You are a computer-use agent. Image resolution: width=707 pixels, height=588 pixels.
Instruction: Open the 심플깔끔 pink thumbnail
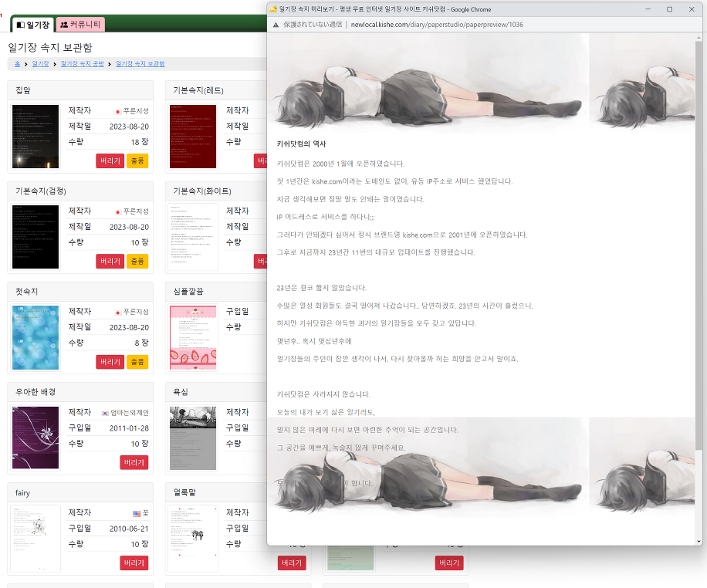193,338
